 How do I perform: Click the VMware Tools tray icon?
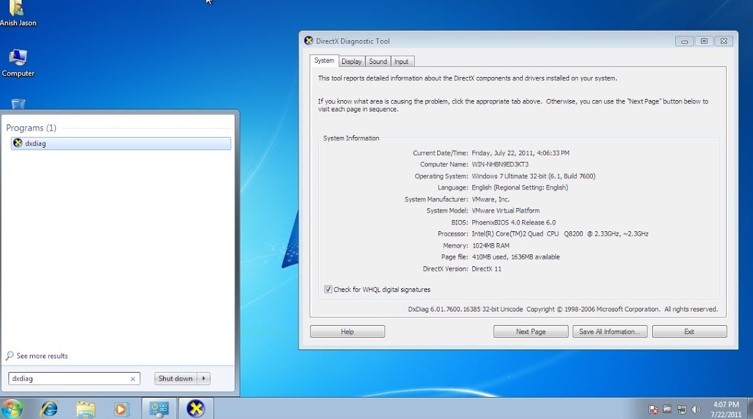668,409
